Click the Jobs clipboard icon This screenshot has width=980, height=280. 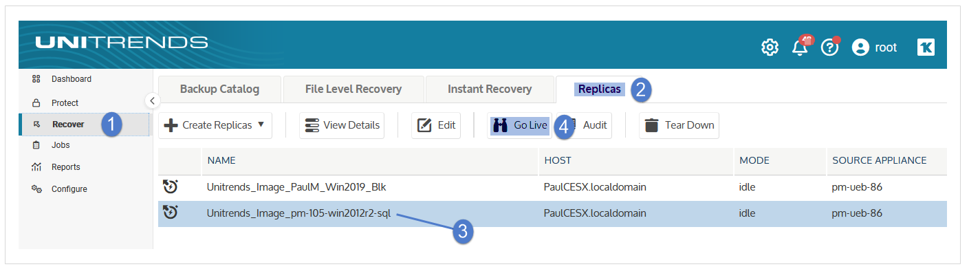pos(36,145)
